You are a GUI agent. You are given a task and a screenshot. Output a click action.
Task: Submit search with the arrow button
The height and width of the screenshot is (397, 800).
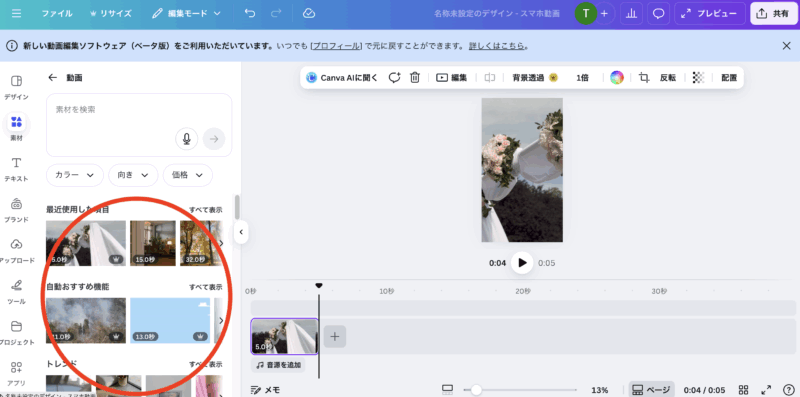coord(214,139)
